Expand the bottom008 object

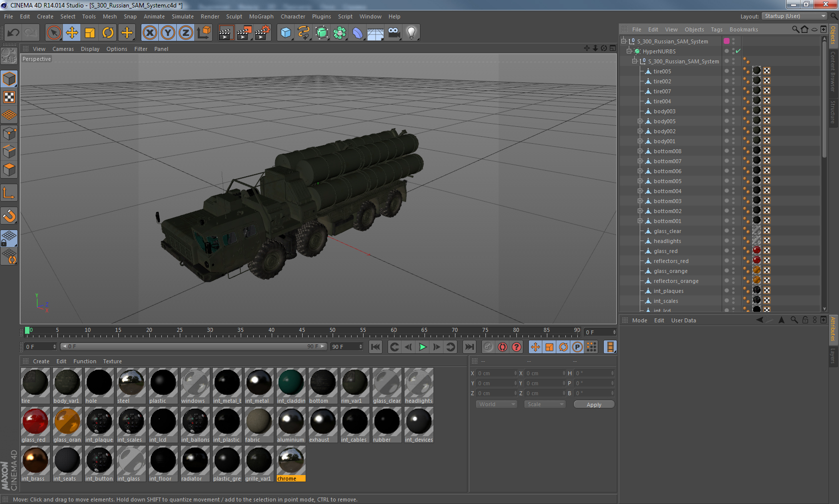640,151
